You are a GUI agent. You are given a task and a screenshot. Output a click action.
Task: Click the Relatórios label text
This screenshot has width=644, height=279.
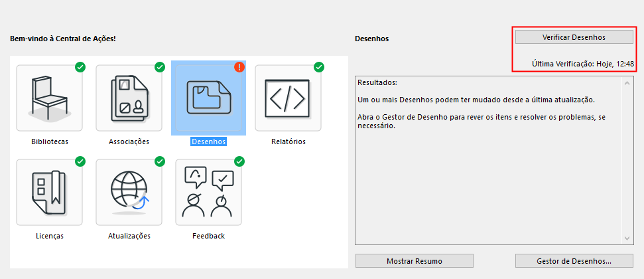[289, 141]
